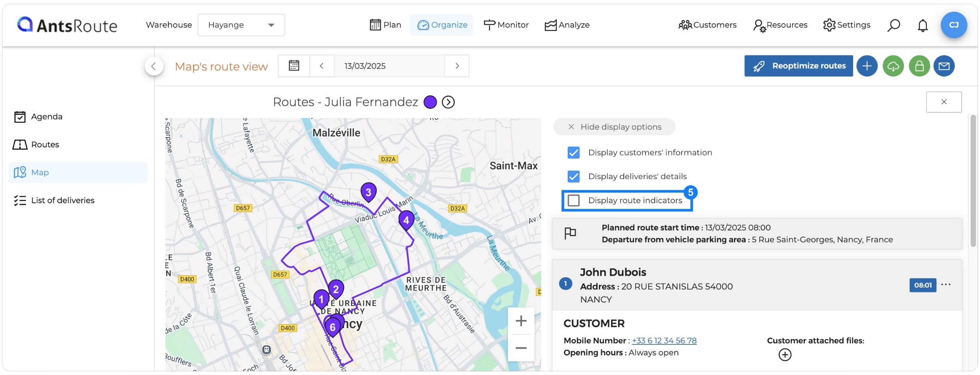This screenshot has width=980, height=375.
Task: Switch to the Organize section
Action: click(x=442, y=25)
